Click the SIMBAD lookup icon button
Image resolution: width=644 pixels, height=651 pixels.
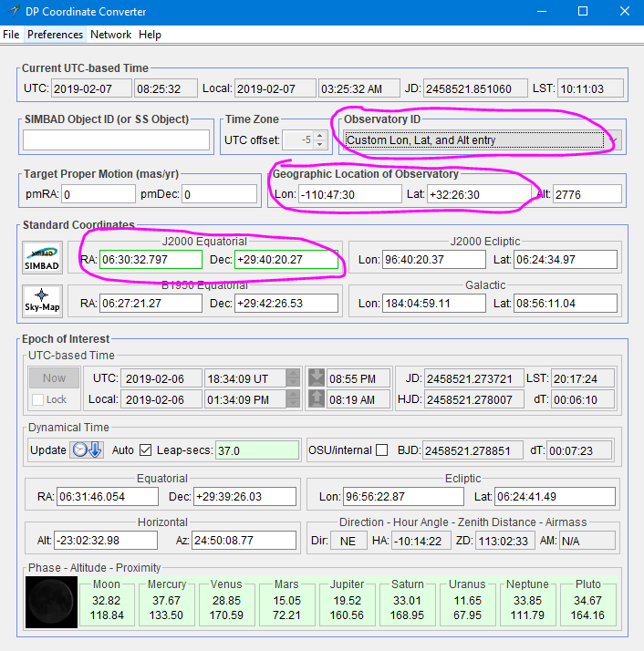(42, 256)
